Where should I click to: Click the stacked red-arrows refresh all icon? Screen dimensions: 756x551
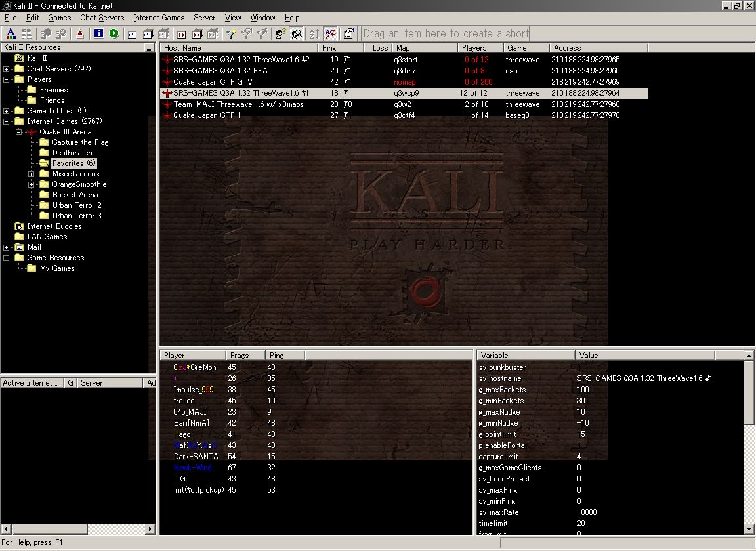click(x=197, y=34)
